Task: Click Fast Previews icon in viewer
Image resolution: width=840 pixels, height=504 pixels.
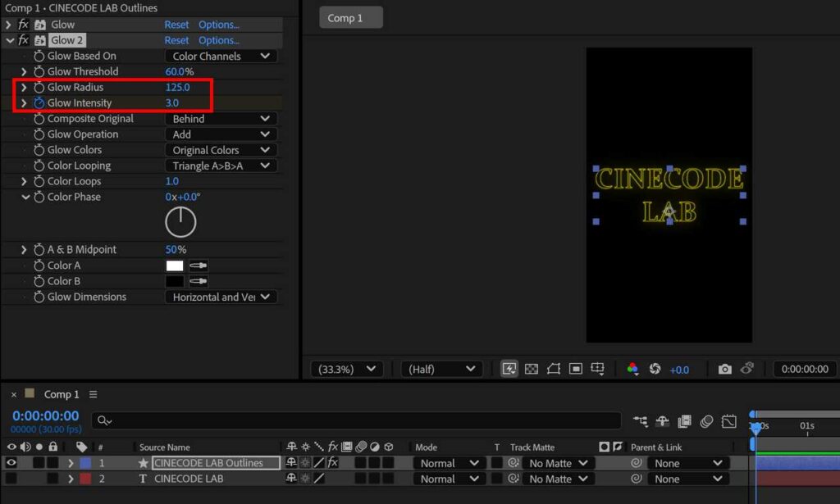Action: [509, 369]
